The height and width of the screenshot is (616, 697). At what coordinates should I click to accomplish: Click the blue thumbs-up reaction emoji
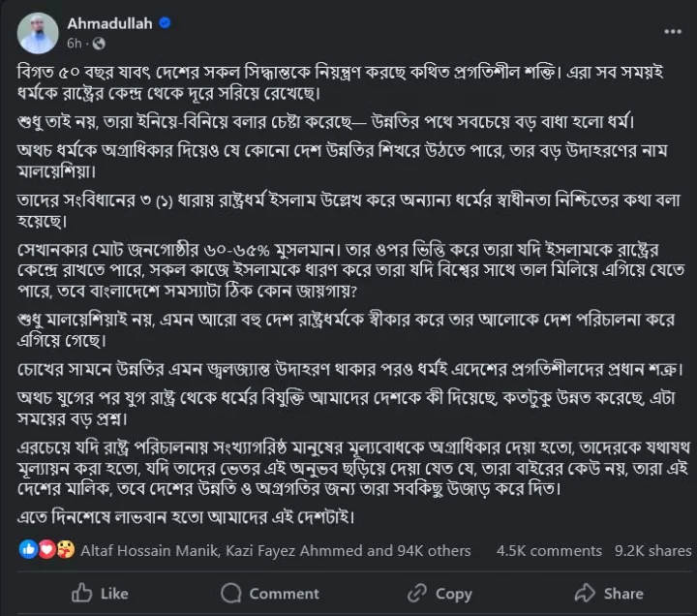[26, 549]
